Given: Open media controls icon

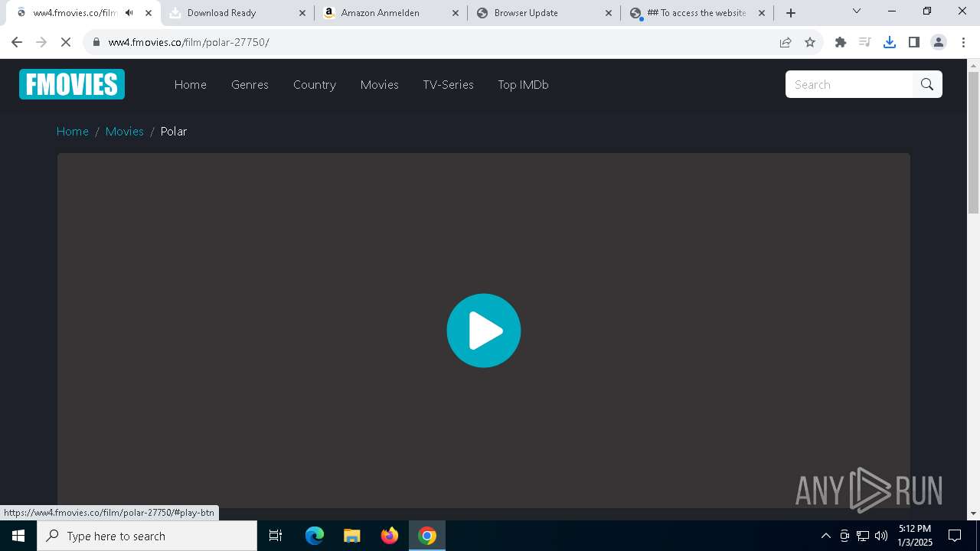Looking at the screenshot, I should click(865, 42).
